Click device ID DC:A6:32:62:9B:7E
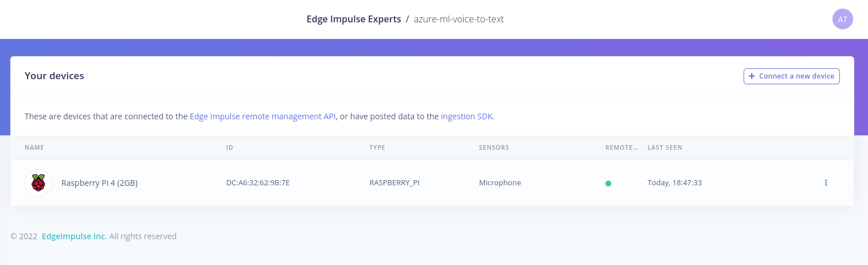 [x=258, y=183]
